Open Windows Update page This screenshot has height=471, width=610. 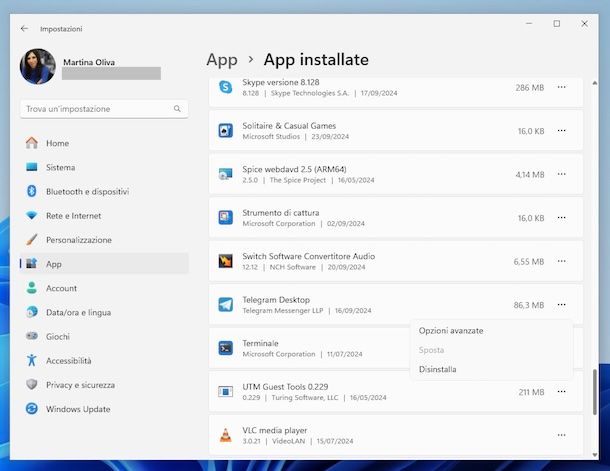coord(78,409)
